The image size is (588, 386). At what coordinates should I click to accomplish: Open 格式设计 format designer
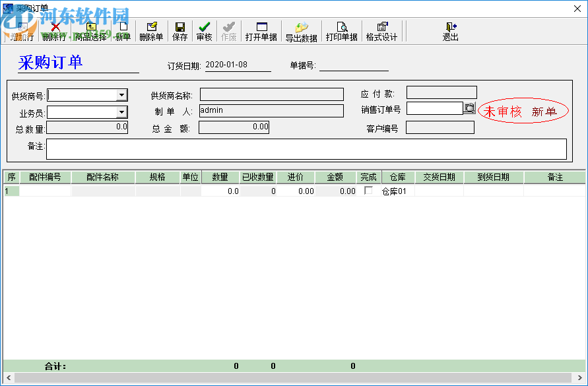click(x=381, y=31)
